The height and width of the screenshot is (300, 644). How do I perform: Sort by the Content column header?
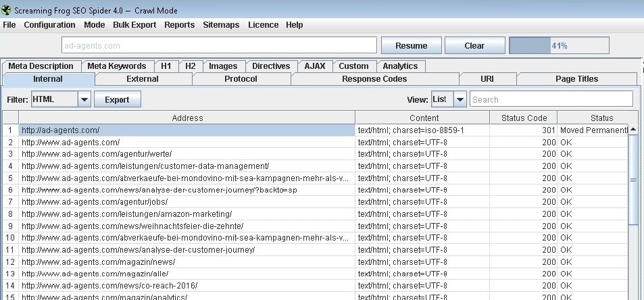click(x=424, y=118)
